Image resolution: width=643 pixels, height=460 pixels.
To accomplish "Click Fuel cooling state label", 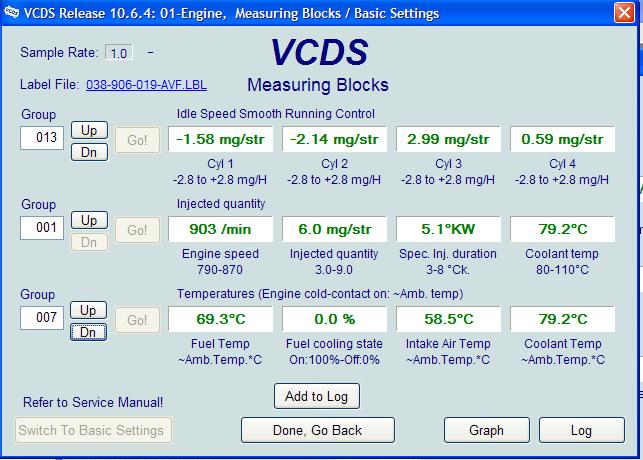I will pos(334,344).
